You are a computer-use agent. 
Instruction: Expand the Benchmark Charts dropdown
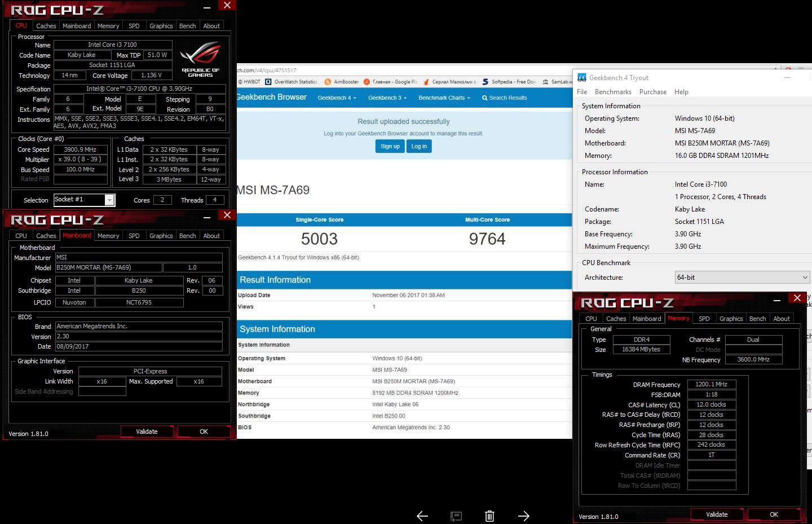[444, 98]
